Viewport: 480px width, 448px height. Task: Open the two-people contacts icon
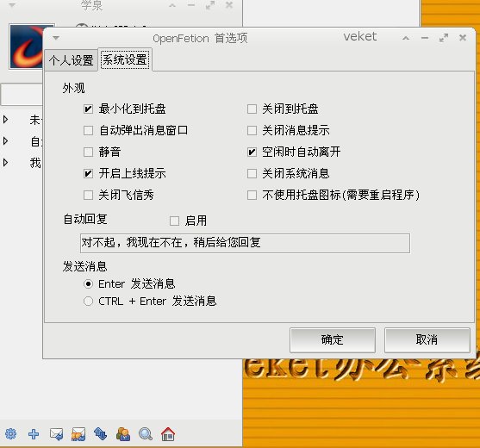[x=123, y=434]
